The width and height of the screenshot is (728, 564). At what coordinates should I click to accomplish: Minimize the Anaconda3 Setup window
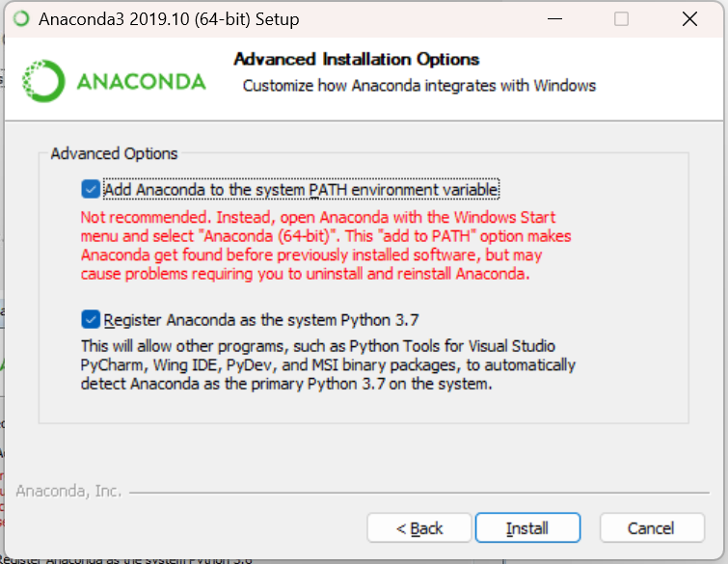[x=554, y=19]
